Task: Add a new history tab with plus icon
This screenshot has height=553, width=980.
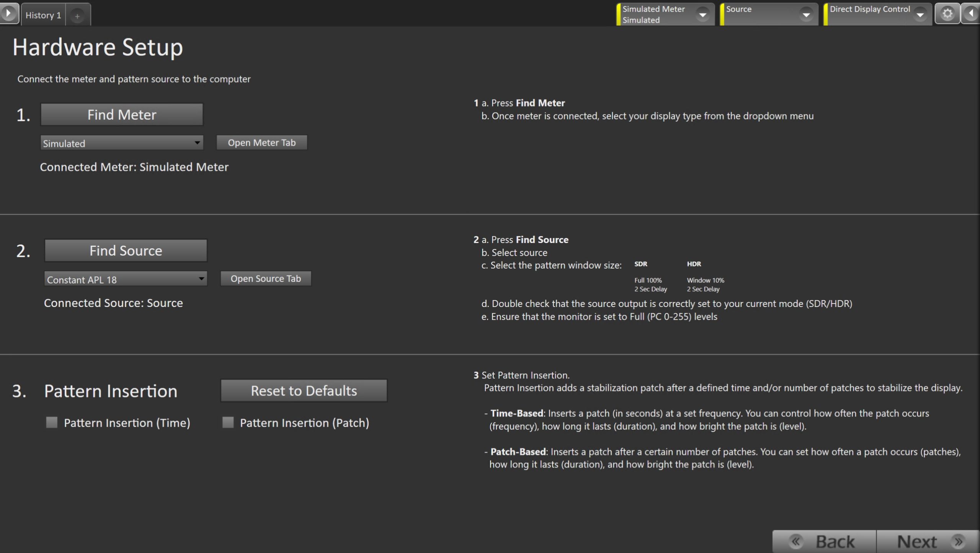Action: click(77, 16)
